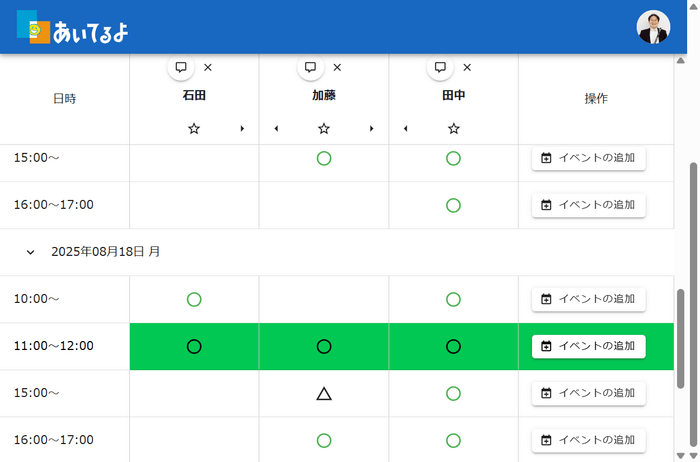Toggle the star under 田中
The height and width of the screenshot is (462, 700).
point(453,129)
